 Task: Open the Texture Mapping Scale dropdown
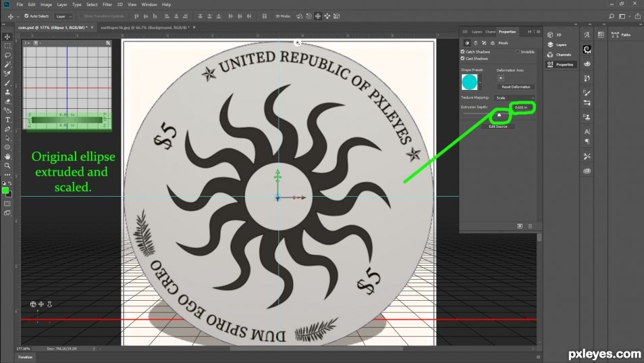(x=514, y=98)
